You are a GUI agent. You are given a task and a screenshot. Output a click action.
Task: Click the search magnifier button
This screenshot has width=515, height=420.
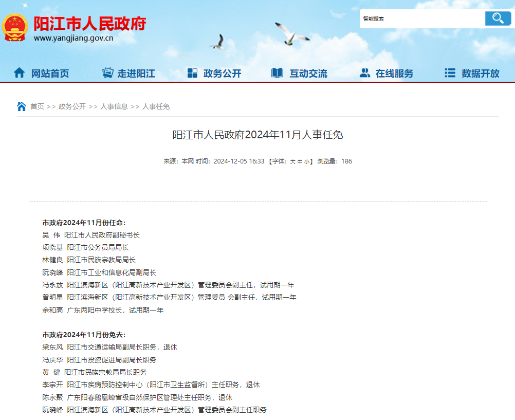tap(498, 19)
